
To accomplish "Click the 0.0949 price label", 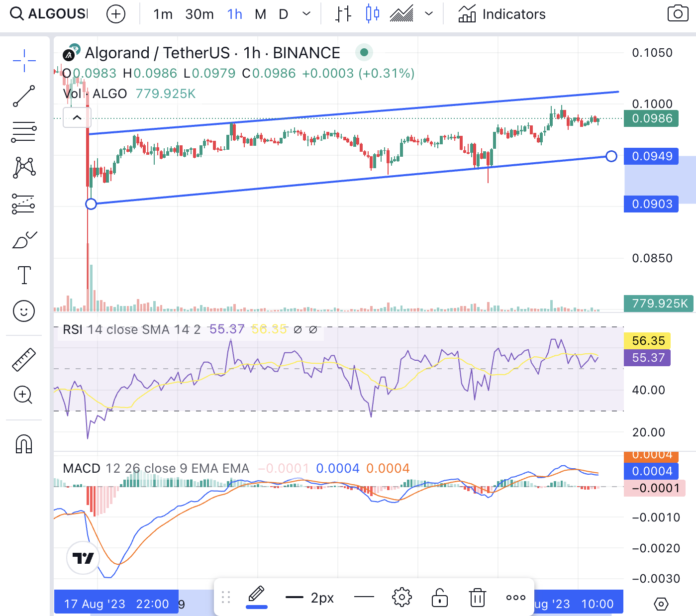I will 651,156.
